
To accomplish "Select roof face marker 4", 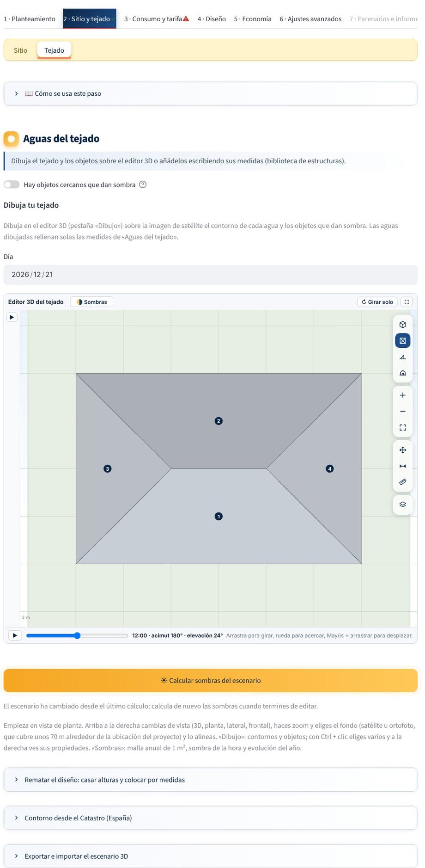I will click(329, 469).
